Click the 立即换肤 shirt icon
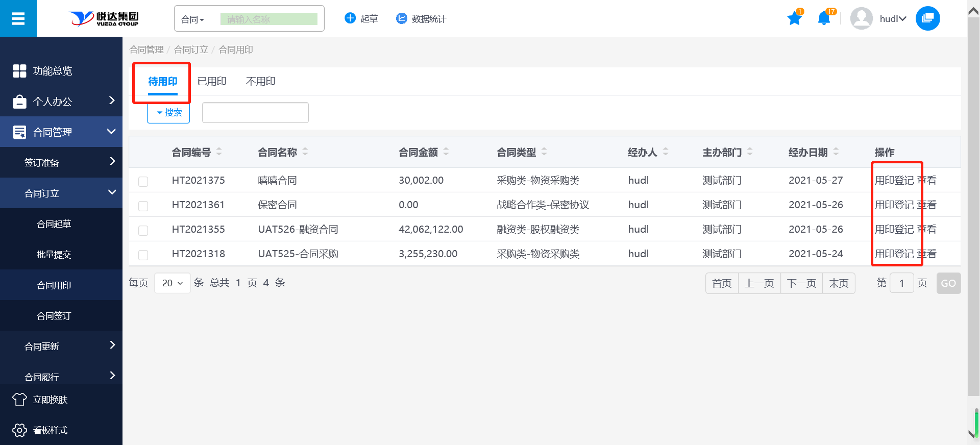Screen dimensions: 980x445 tap(19, 400)
